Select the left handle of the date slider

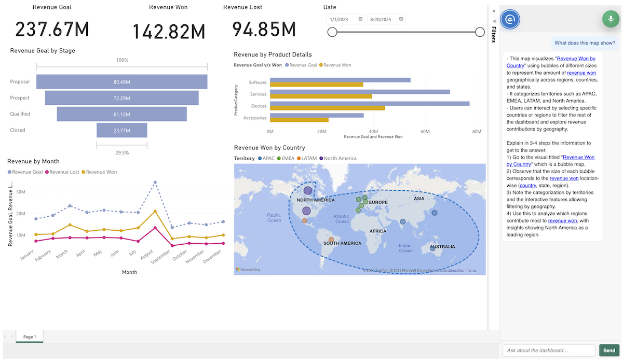332,32
